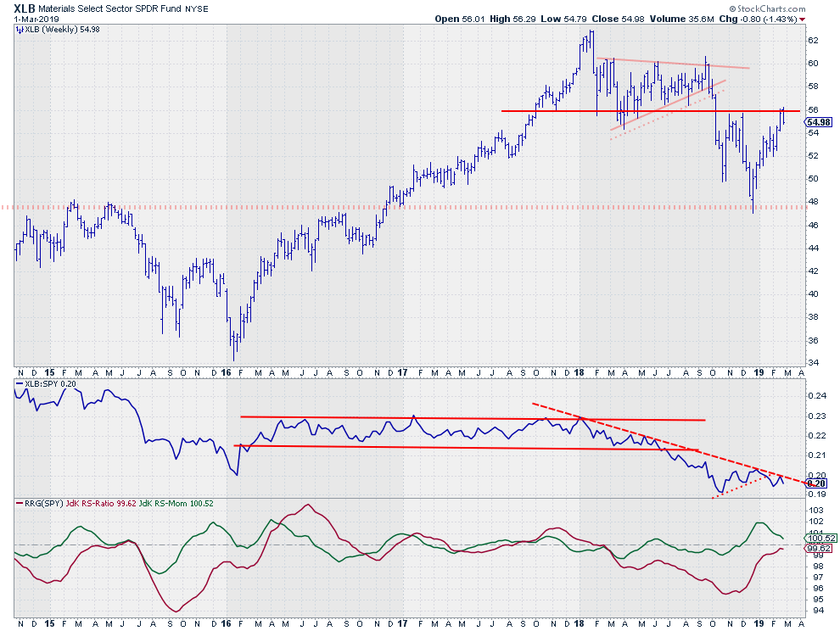This screenshot has width=840, height=631.
Task: Click the 36 price axis label
Action: pos(813,341)
